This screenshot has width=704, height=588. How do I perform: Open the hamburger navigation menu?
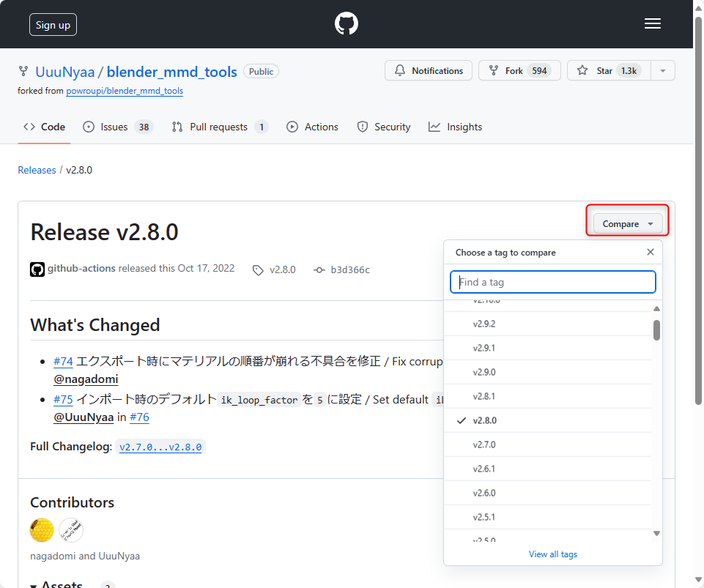point(653,23)
